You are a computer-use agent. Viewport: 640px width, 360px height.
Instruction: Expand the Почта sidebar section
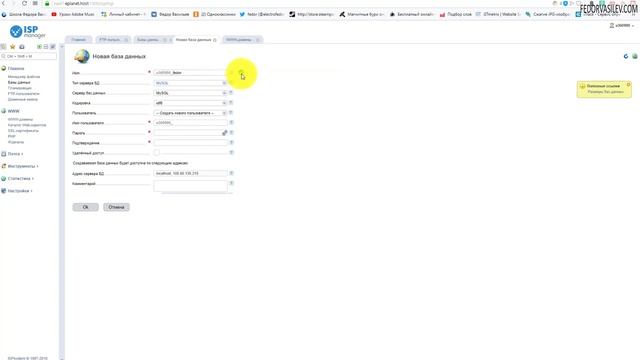[x=15, y=154]
